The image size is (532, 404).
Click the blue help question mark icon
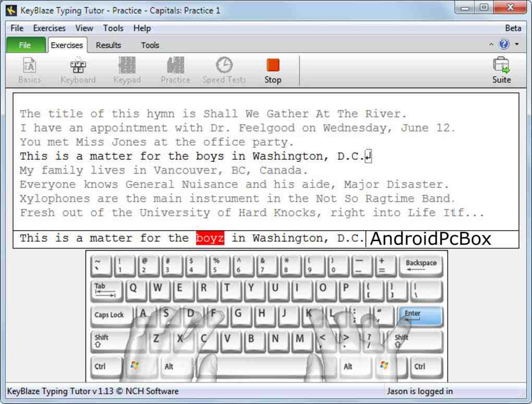tap(504, 44)
